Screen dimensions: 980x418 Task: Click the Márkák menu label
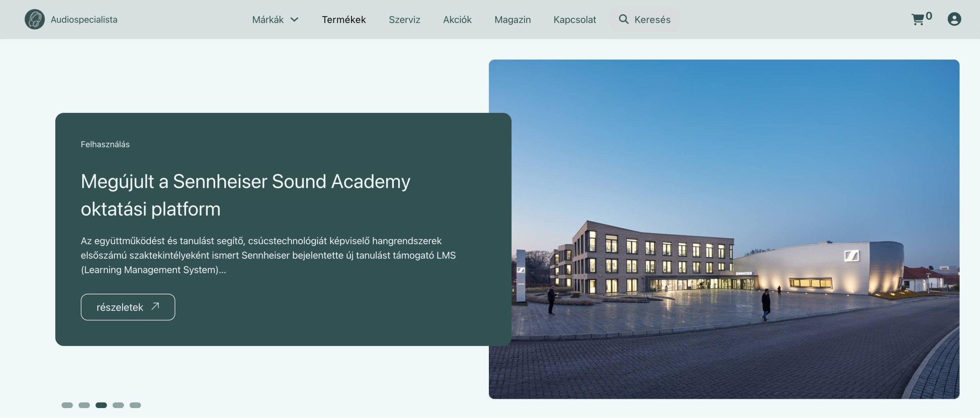point(268,20)
